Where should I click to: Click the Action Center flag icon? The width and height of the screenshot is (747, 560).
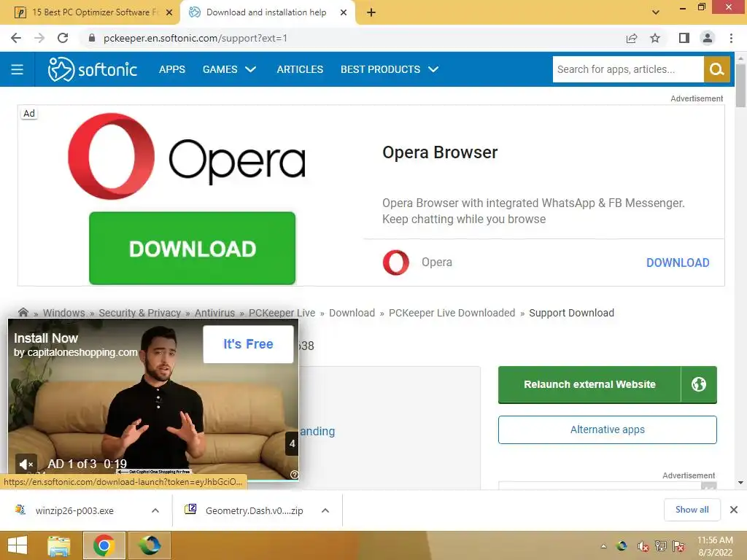tap(678, 546)
